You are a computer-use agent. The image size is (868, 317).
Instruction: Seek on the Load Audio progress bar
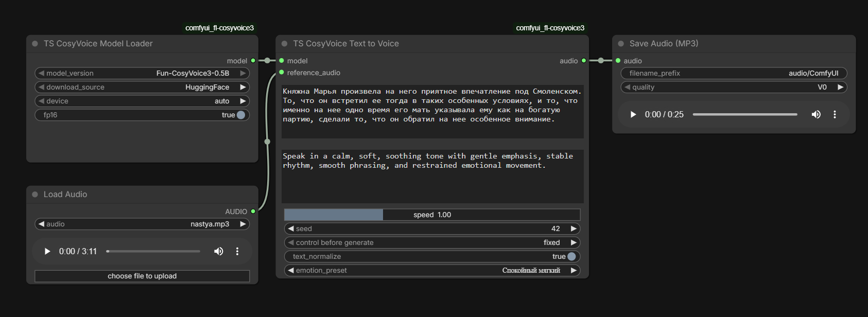153,251
